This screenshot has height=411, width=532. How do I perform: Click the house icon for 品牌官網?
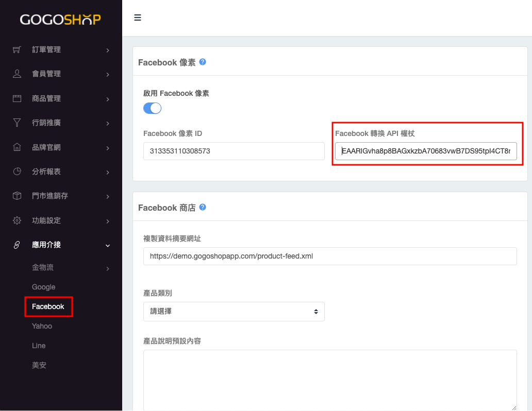(x=17, y=147)
